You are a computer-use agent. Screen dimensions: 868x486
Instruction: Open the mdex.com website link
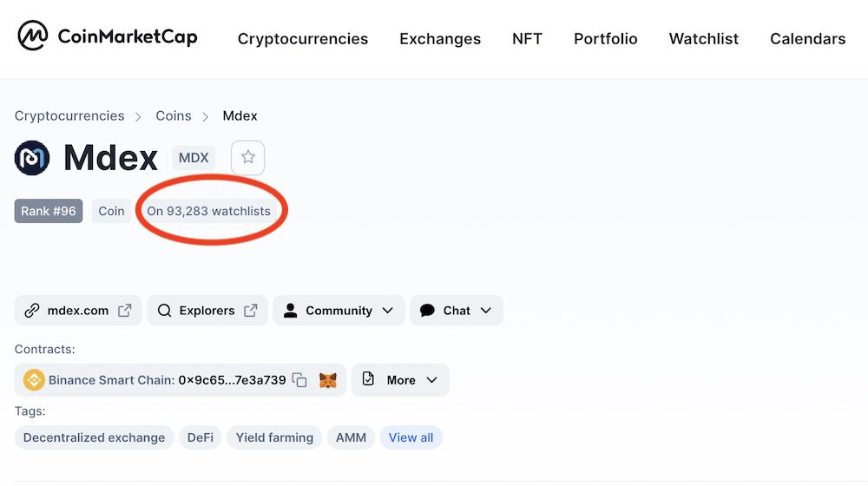pos(78,311)
